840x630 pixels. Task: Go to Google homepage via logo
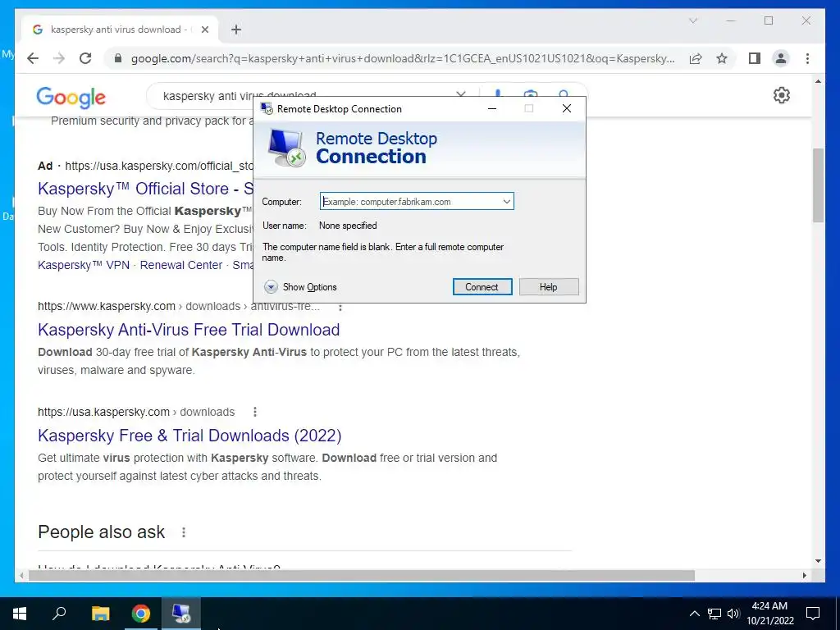(x=71, y=98)
